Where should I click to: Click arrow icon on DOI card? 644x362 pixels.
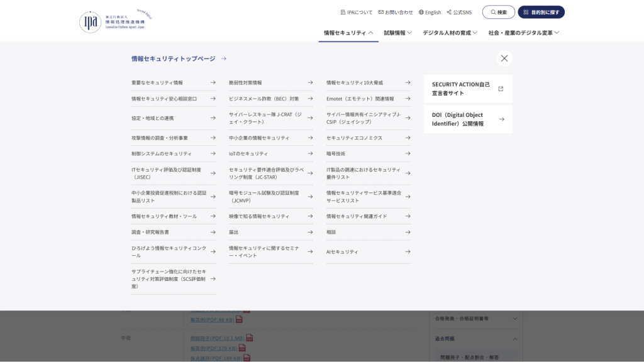tap(501, 119)
